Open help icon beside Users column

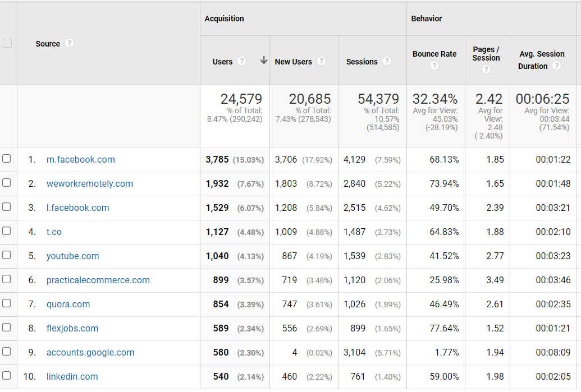241,61
